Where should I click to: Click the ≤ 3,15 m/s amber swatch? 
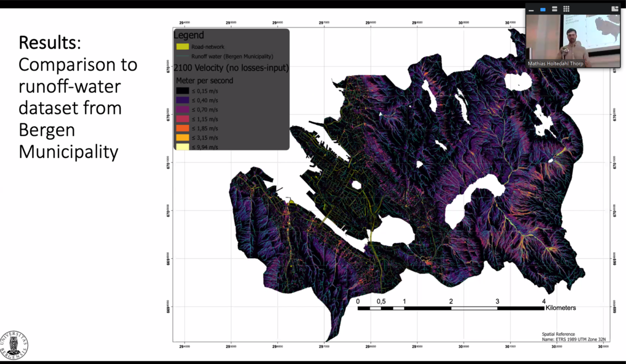click(x=183, y=138)
